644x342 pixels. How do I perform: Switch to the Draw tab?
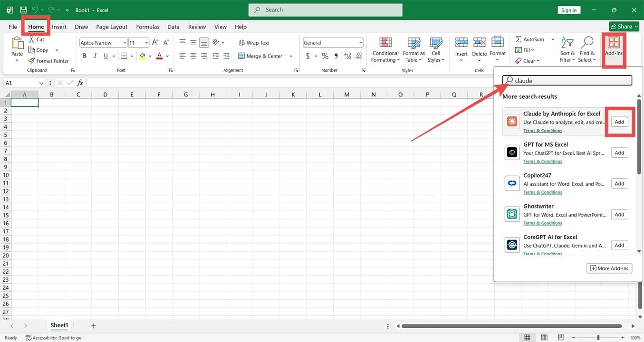(x=81, y=27)
